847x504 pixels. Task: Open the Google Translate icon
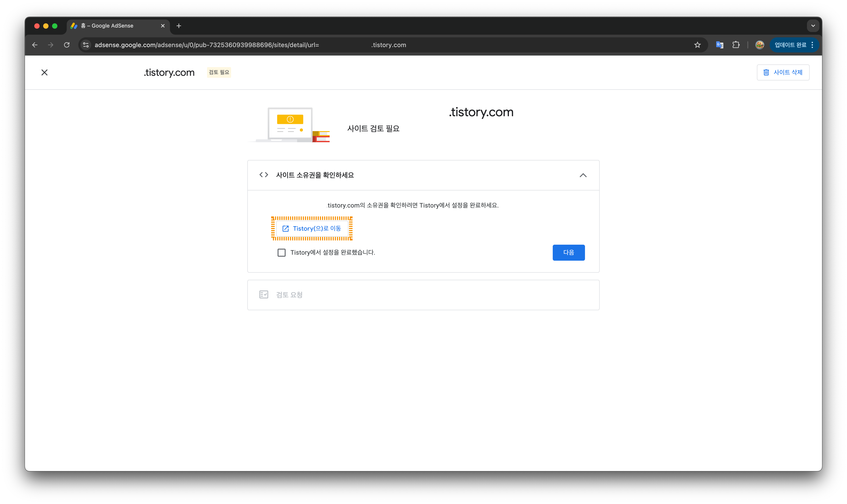tap(720, 45)
